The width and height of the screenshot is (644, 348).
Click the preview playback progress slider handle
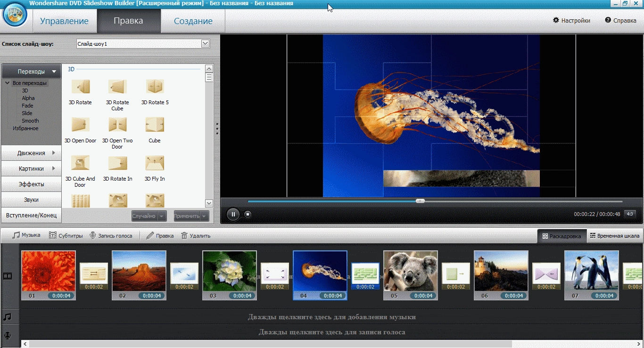click(x=420, y=201)
